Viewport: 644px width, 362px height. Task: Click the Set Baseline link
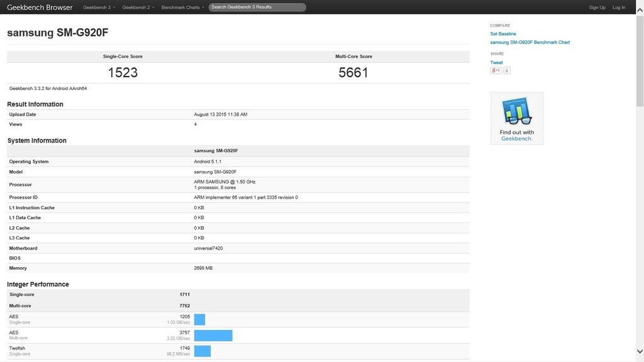pyautogui.click(x=503, y=34)
